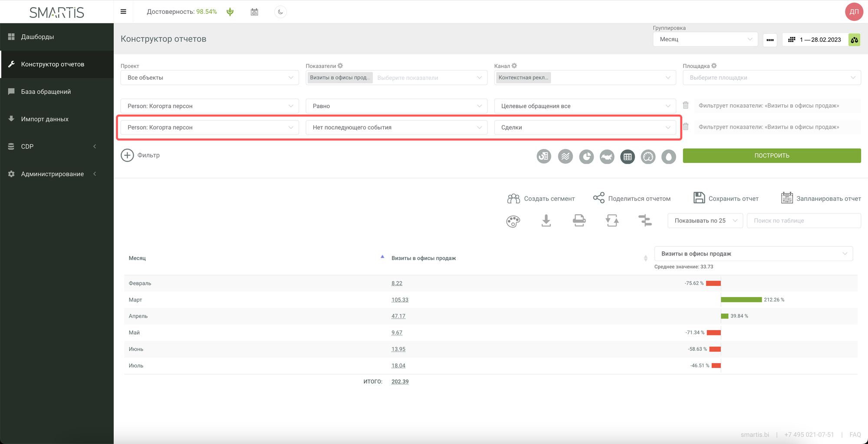868x444 pixels.
Task: Expand the 'Нет последующего события' condition dropdown
Action: pyautogui.click(x=396, y=127)
